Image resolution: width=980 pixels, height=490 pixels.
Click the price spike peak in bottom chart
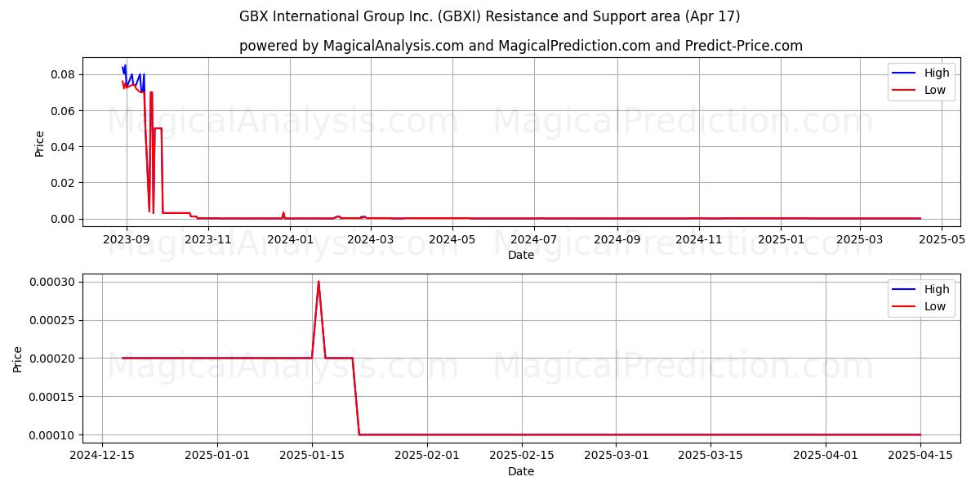(318, 282)
